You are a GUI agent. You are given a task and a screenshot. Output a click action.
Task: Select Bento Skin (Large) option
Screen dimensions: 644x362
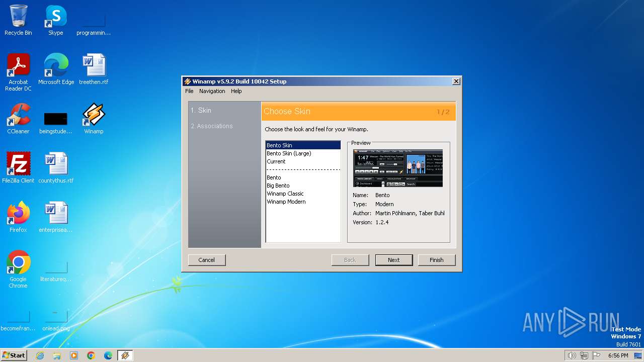(x=303, y=153)
